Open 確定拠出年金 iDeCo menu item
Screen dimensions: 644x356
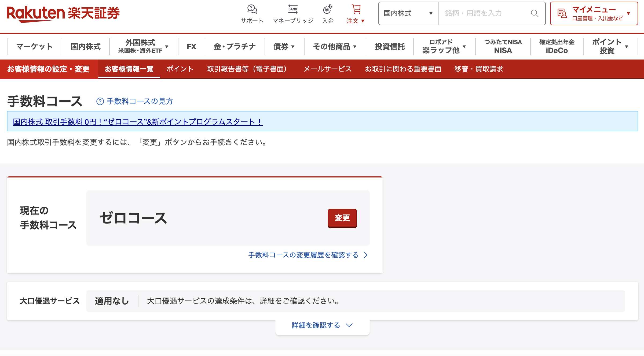click(557, 46)
